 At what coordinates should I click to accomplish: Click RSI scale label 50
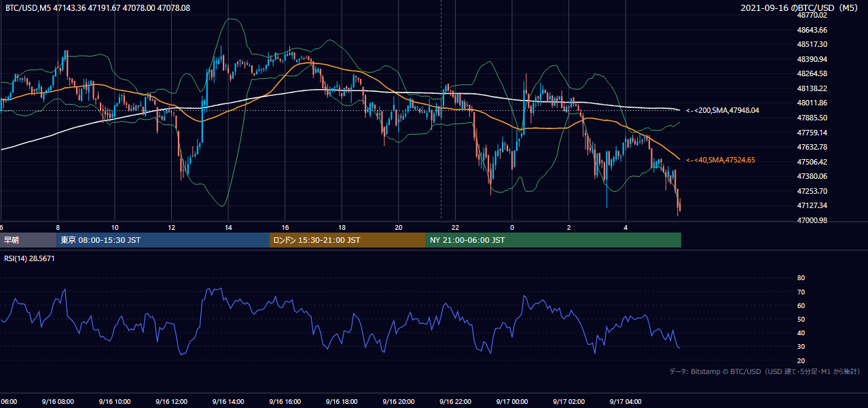[801, 319]
